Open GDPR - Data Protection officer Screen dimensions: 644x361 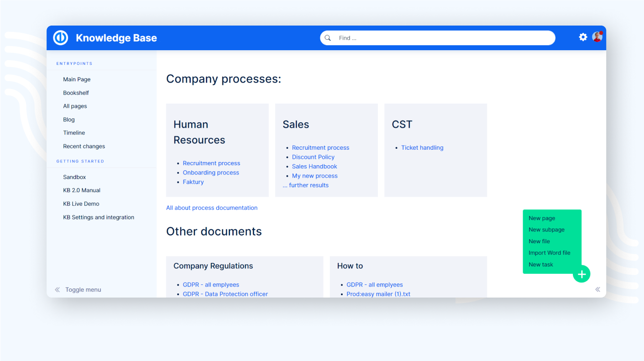pyautogui.click(x=225, y=294)
